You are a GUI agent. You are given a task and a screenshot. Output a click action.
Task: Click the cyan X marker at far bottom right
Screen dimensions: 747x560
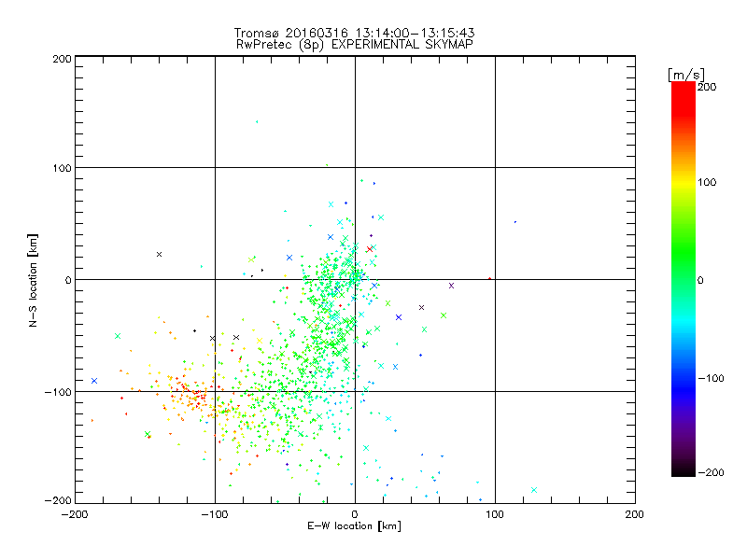coord(534,490)
